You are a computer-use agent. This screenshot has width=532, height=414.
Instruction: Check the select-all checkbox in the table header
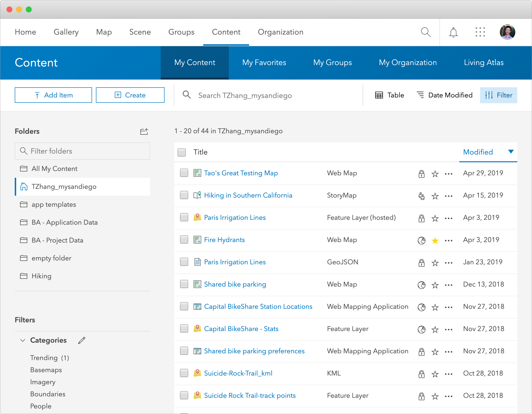click(x=181, y=152)
